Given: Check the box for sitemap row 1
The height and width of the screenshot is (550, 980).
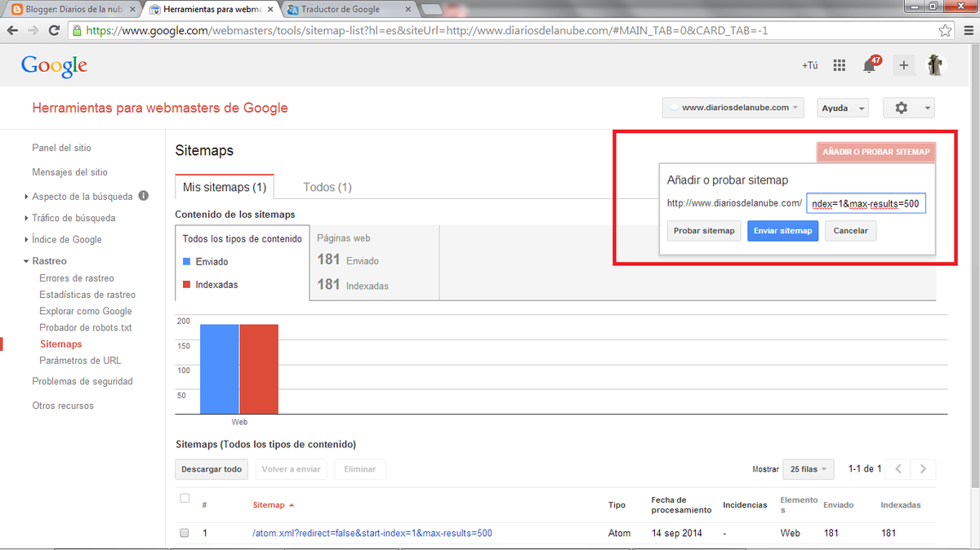Looking at the screenshot, I should pos(185,533).
